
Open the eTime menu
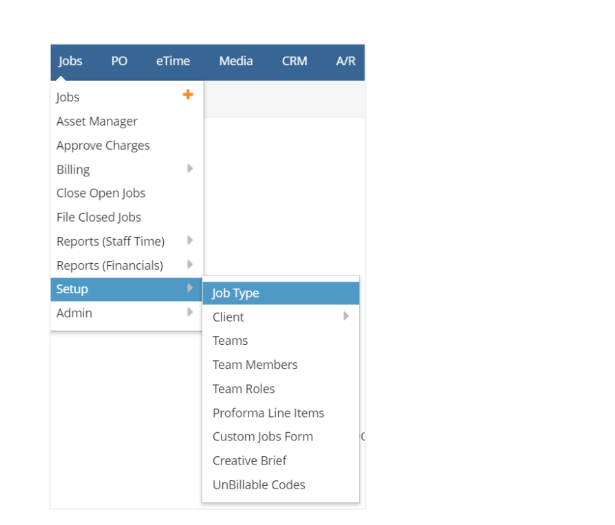(173, 61)
